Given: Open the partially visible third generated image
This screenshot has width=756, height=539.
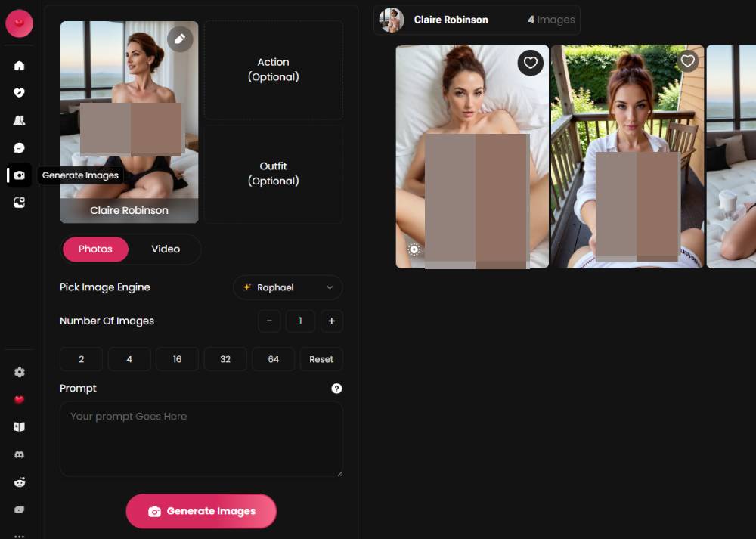Looking at the screenshot, I should (x=731, y=156).
